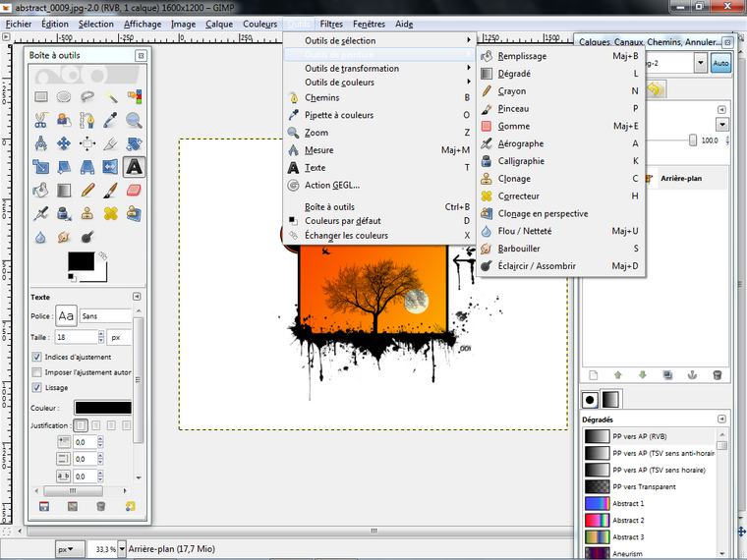Select the Alignment tool in toolbox
747x560 pixels.
pyautogui.click(x=87, y=143)
